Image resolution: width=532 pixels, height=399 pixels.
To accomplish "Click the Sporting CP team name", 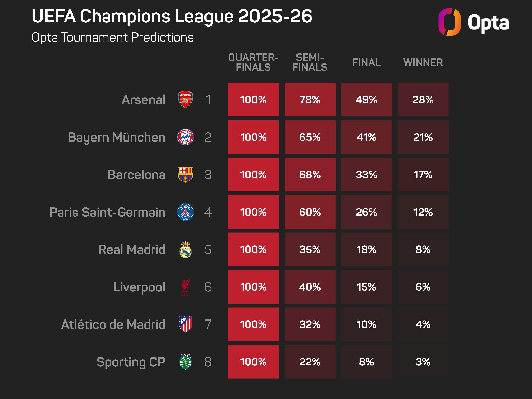I will [131, 362].
